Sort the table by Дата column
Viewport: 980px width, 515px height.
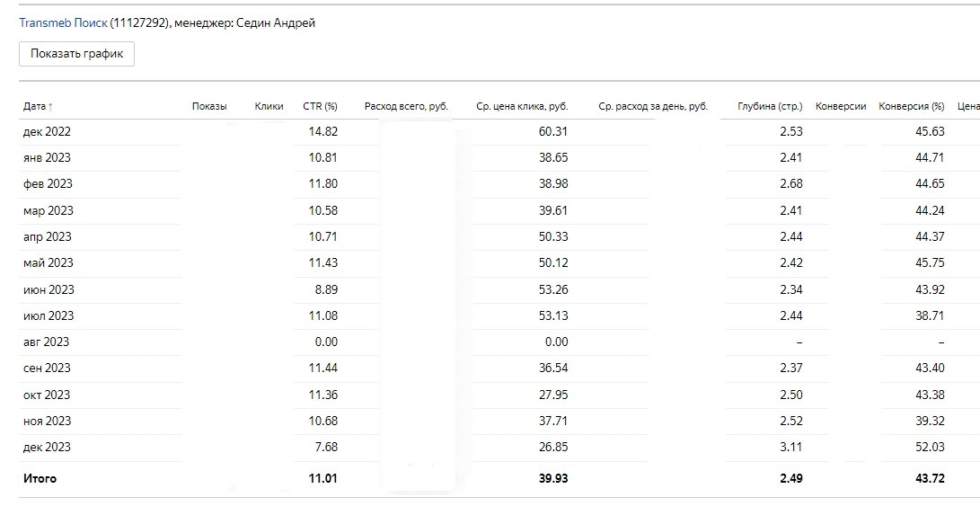(38, 107)
